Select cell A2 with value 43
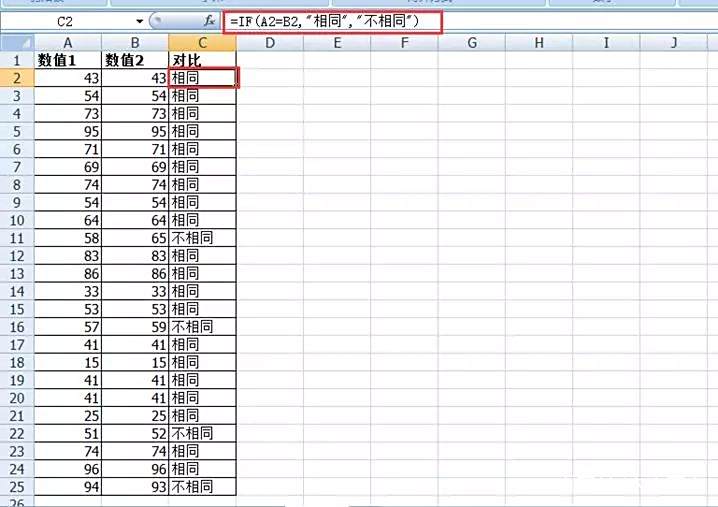 [x=68, y=78]
